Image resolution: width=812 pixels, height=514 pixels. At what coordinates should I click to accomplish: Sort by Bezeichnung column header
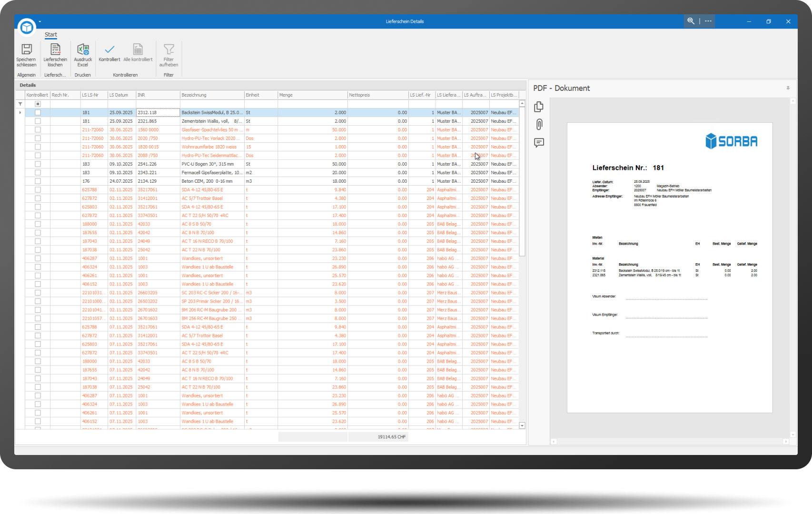[x=211, y=95]
